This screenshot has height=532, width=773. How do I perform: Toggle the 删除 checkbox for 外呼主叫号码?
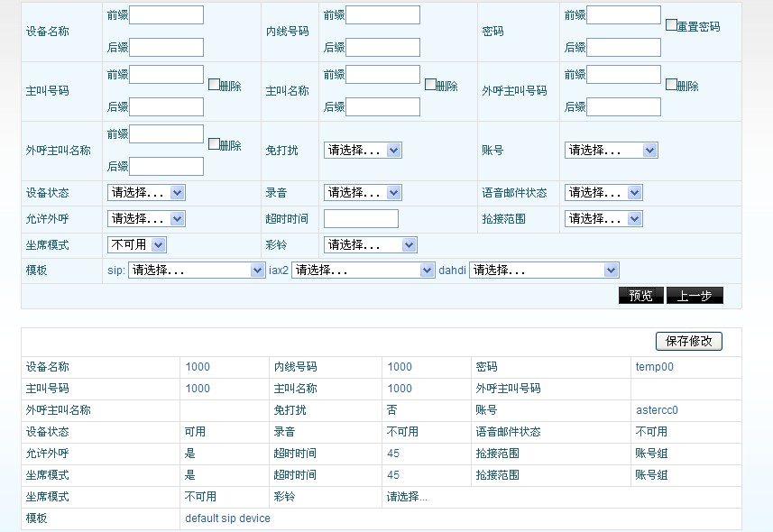[672, 85]
